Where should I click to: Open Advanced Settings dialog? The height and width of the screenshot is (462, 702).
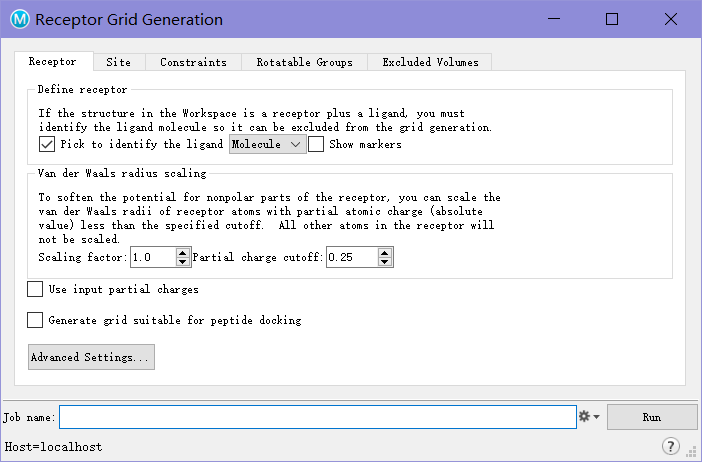pyautogui.click(x=91, y=357)
